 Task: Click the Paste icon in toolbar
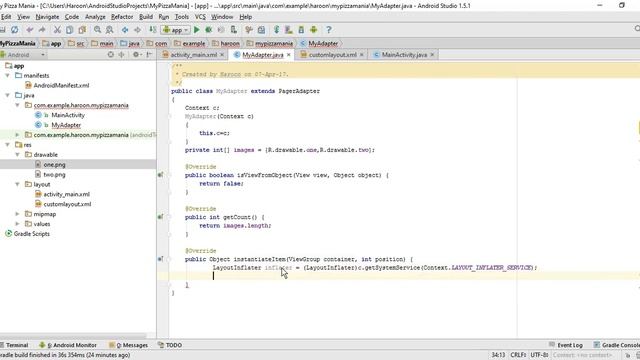tap(82, 30)
